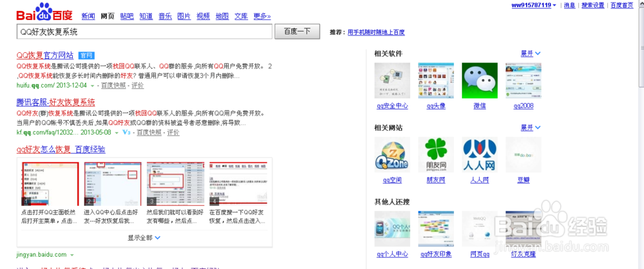Click 评价 for the huifu.qq.com result

click(138, 86)
